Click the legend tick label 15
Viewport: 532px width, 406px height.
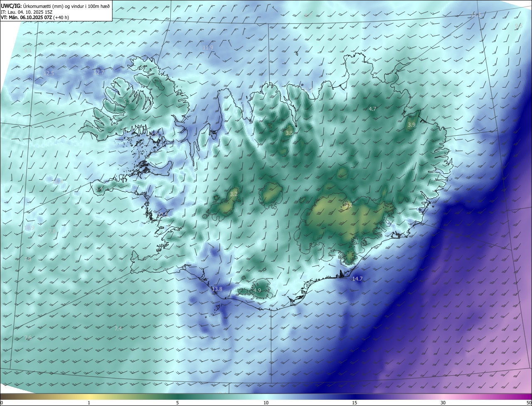[x=355, y=403]
